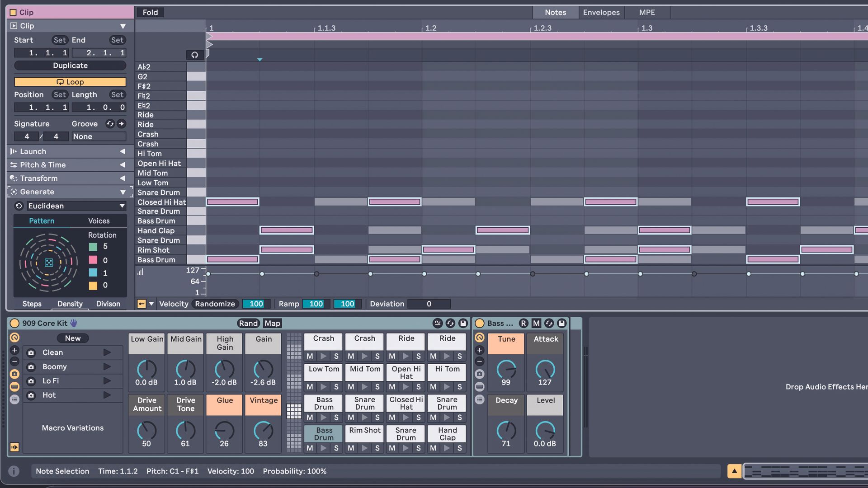Click the save preset icon on Bass device
Image resolution: width=868 pixels, height=488 pixels.
pyautogui.click(x=561, y=323)
